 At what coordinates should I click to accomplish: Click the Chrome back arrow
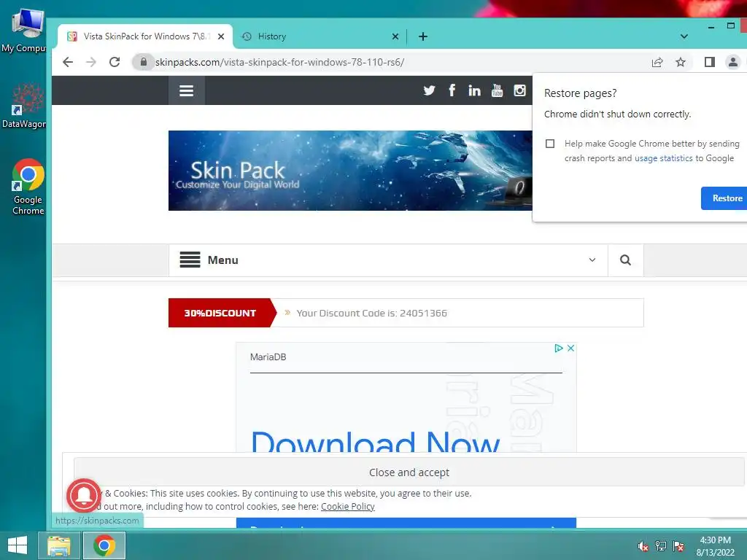click(68, 62)
